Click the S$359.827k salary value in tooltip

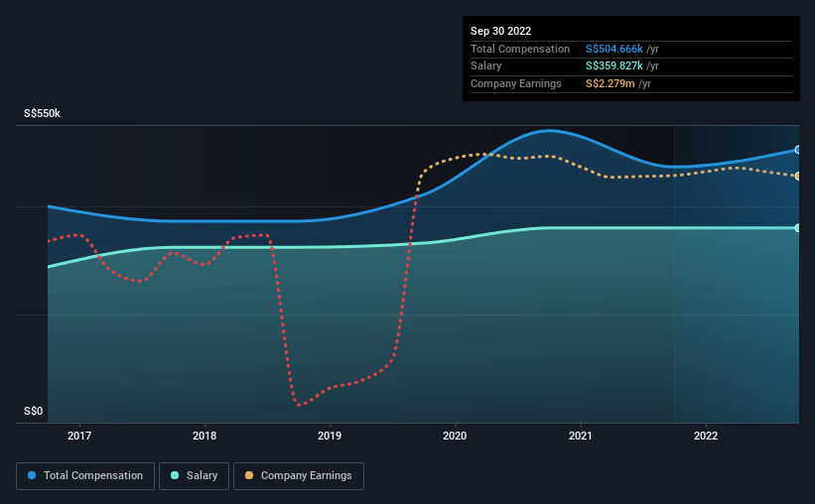614,66
